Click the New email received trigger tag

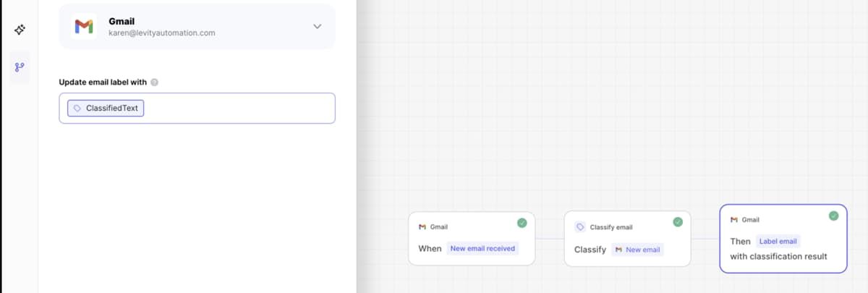[x=482, y=248]
